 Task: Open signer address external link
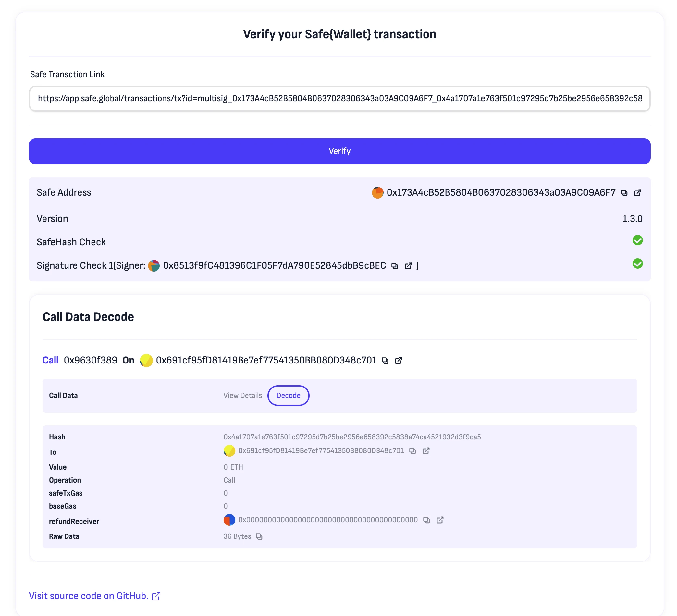click(x=408, y=266)
